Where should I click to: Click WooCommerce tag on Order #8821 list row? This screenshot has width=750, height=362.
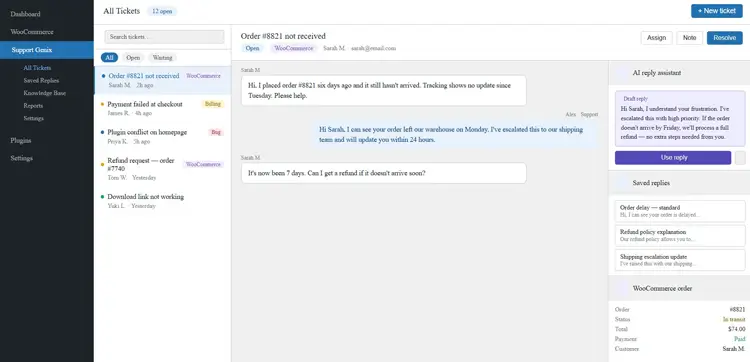coord(203,76)
